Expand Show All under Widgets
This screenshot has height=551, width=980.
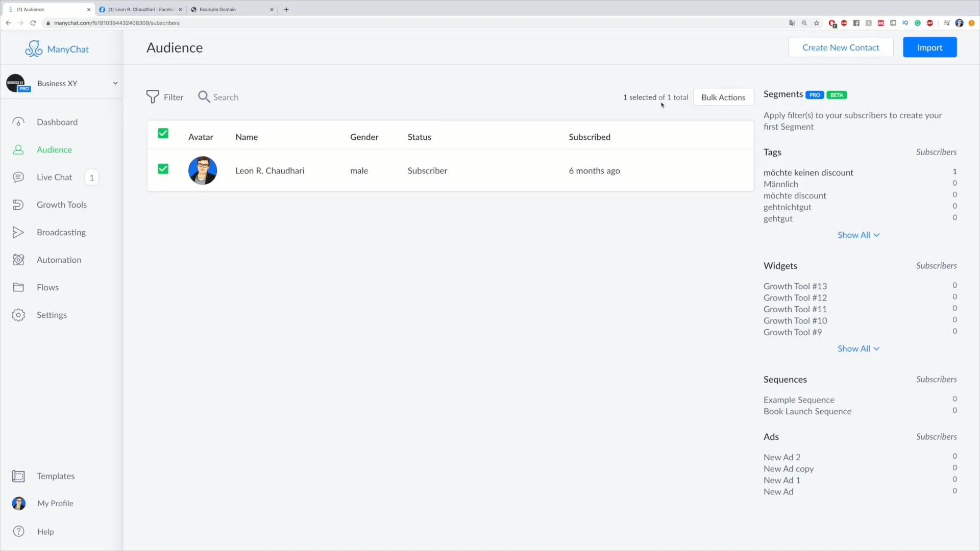(x=859, y=348)
